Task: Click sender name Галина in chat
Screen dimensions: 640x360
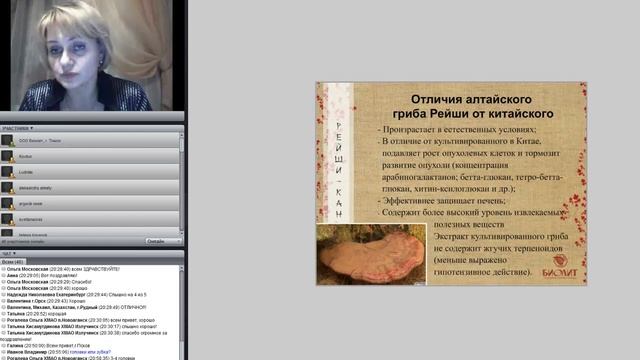Action: (x=15, y=345)
